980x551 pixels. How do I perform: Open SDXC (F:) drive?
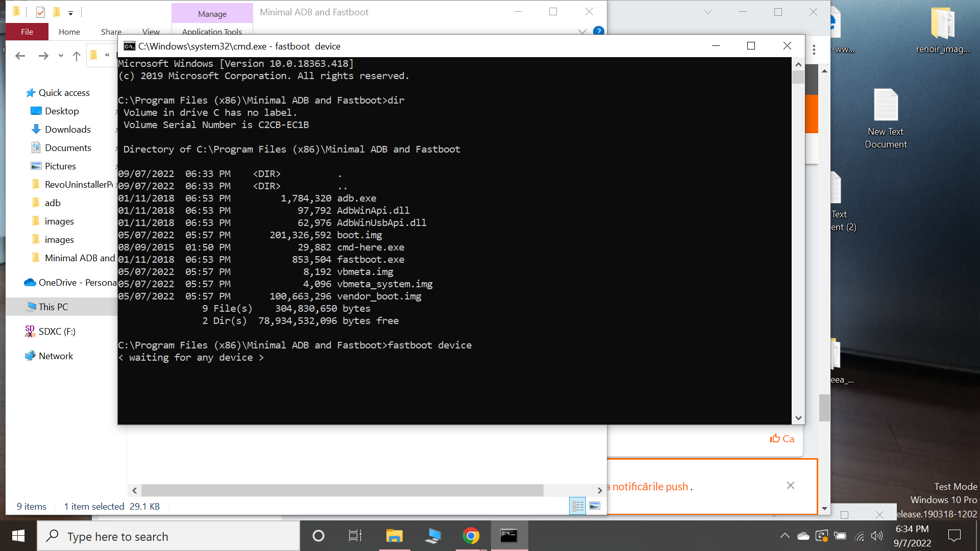[x=57, y=331]
